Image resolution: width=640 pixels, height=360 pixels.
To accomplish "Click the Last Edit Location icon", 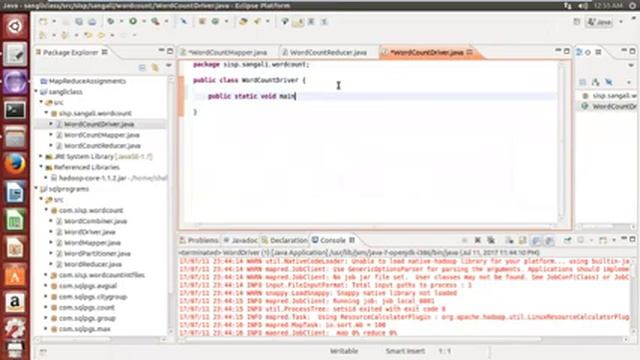I will (88, 35).
